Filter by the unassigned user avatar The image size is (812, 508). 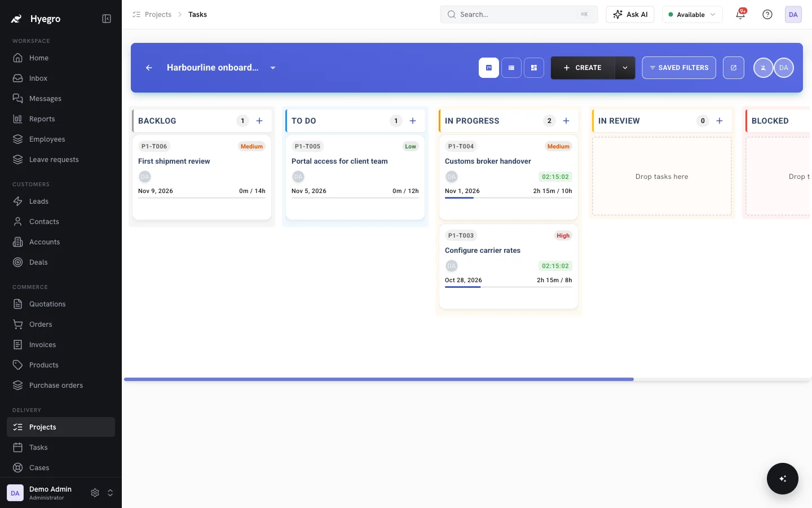point(763,68)
